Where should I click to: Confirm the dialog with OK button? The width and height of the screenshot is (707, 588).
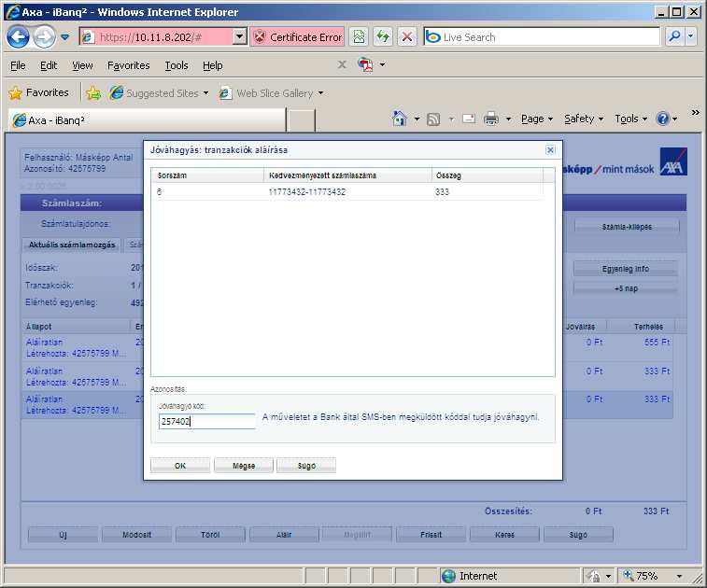click(x=180, y=466)
